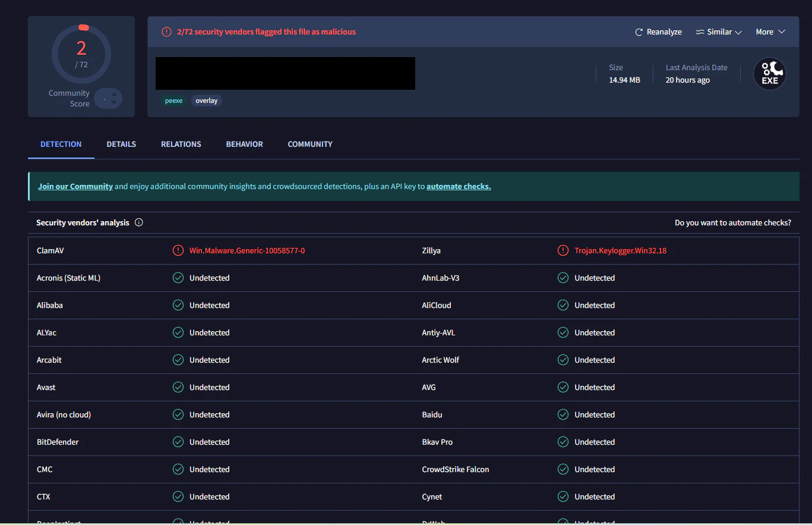The height and width of the screenshot is (525, 812).
Task: Click the EXE file type icon
Action: point(770,74)
